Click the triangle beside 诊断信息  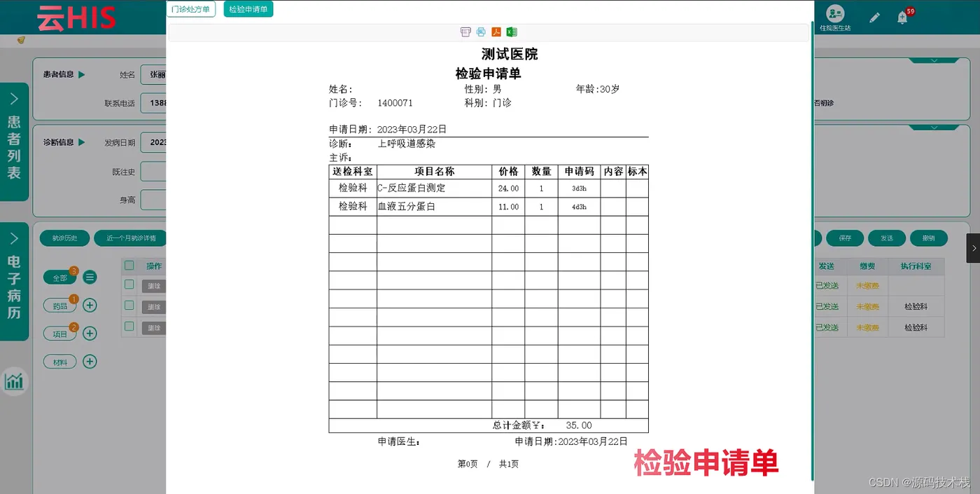[82, 142]
